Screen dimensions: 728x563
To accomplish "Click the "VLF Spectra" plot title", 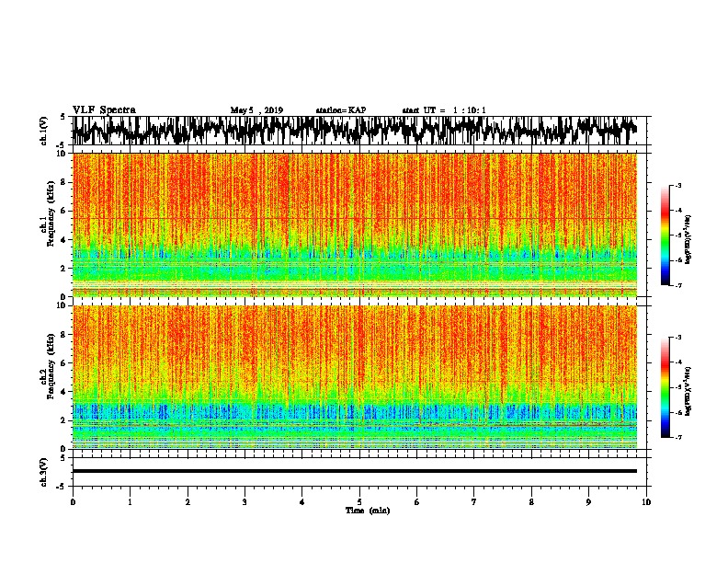I will 104,110.
